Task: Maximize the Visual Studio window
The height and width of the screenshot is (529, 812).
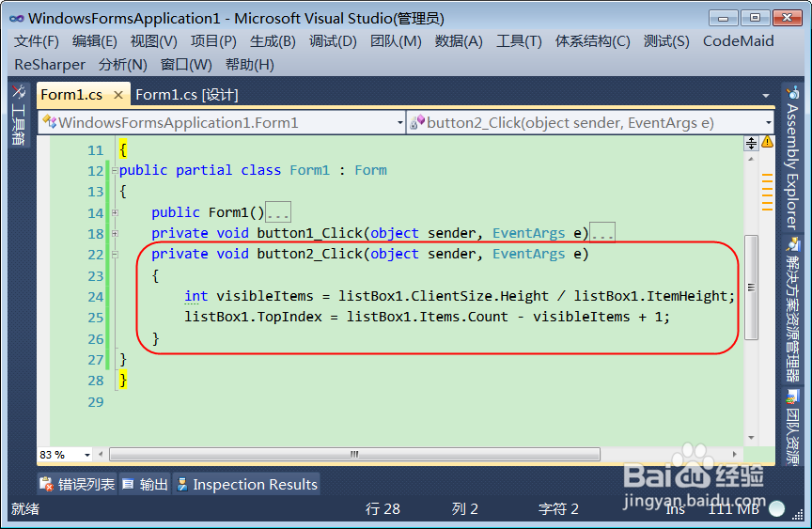Action: pyautogui.click(x=755, y=18)
